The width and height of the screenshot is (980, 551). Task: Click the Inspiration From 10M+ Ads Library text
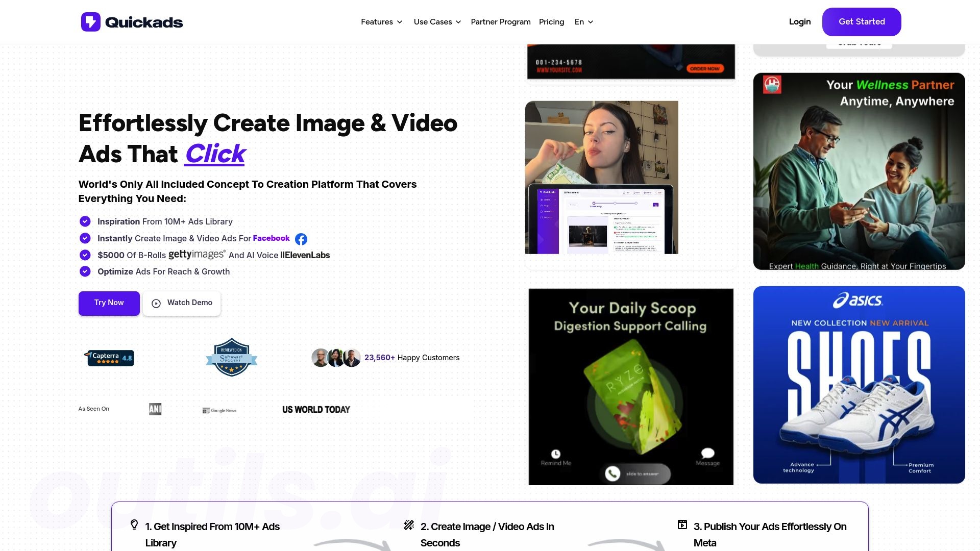click(165, 221)
